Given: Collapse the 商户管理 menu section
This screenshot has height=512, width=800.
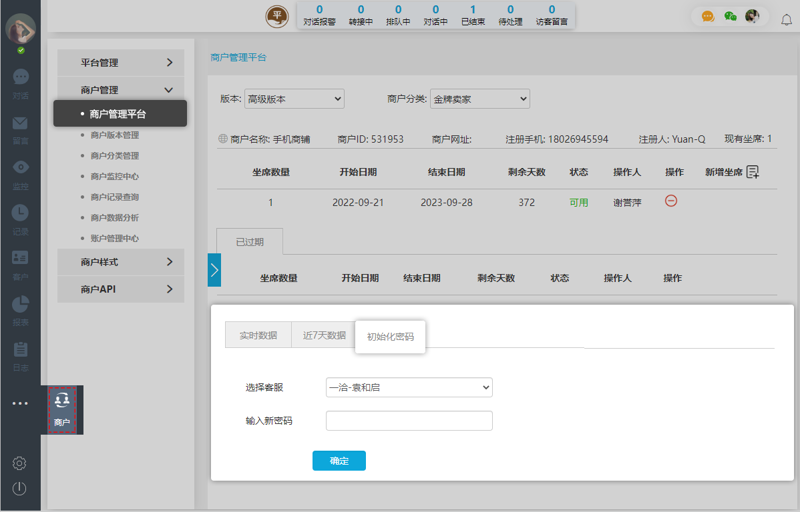Looking at the screenshot, I should pos(121,90).
